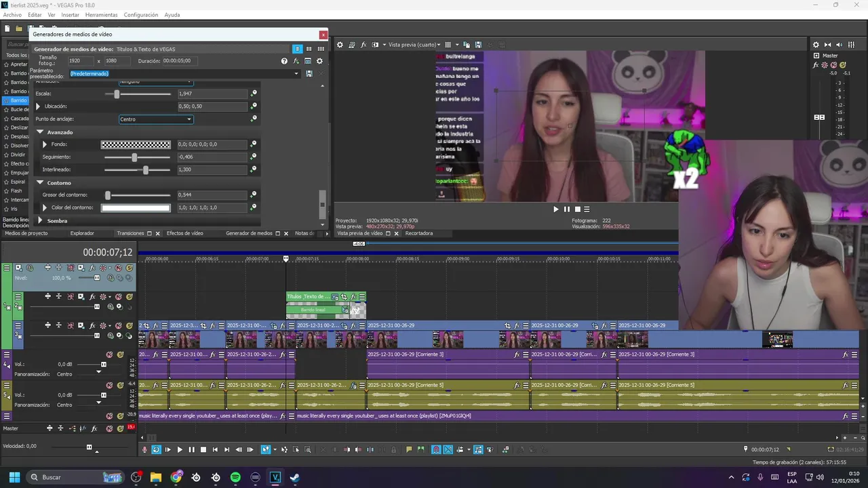Screen dimensions: 868x488
Task: Open Spotify from the Windows taskbar
Action: pyautogui.click(x=235, y=477)
